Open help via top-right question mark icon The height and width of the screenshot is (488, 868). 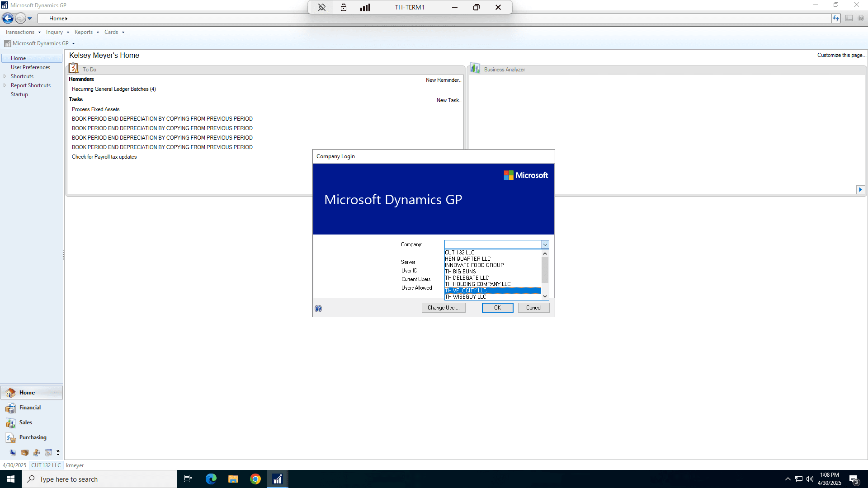(x=861, y=19)
